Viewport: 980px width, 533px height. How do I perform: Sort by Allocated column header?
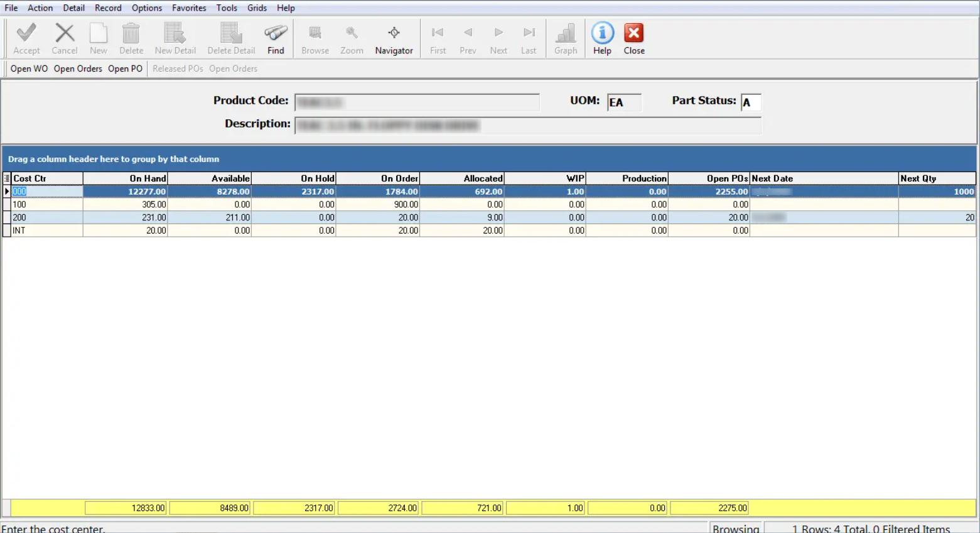462,178
